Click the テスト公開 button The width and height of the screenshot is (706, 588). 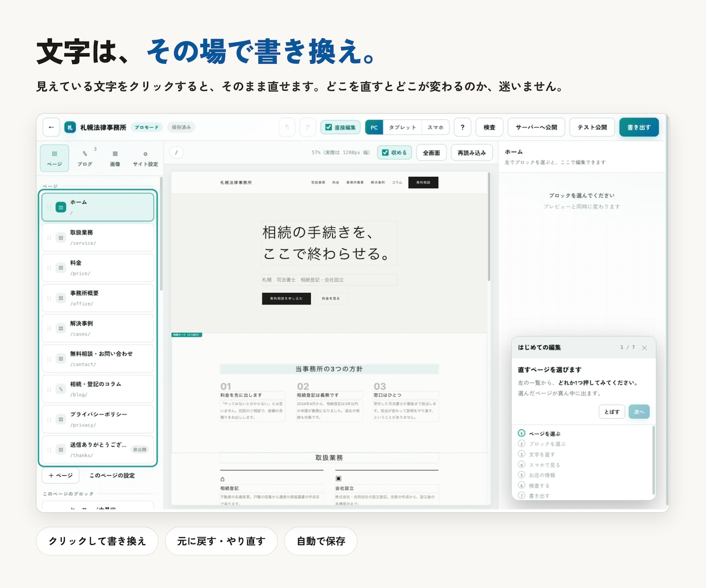pyautogui.click(x=592, y=127)
